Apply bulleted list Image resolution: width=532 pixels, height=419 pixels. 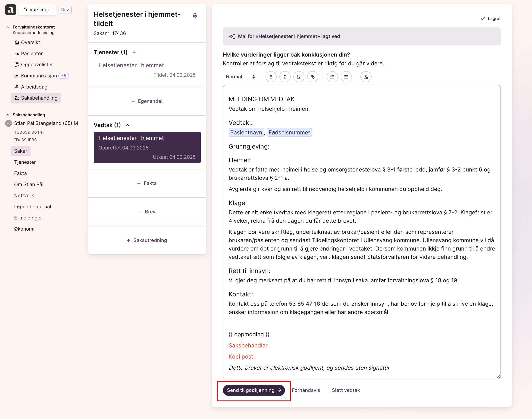coord(346,77)
